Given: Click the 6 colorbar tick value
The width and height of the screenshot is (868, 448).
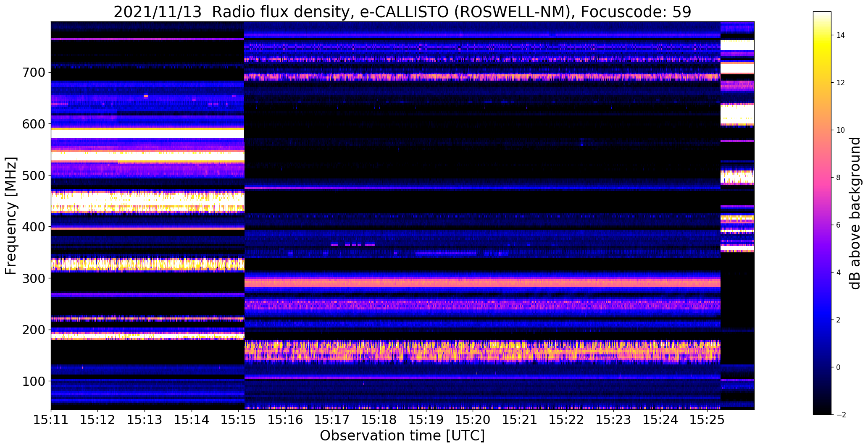Looking at the screenshot, I should 839,225.
